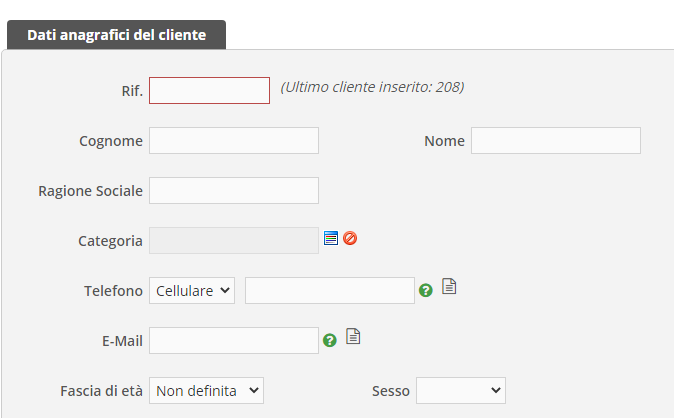This screenshot has width=674, height=418.
Task: Open the Fascia di età dropdown
Action: [206, 390]
